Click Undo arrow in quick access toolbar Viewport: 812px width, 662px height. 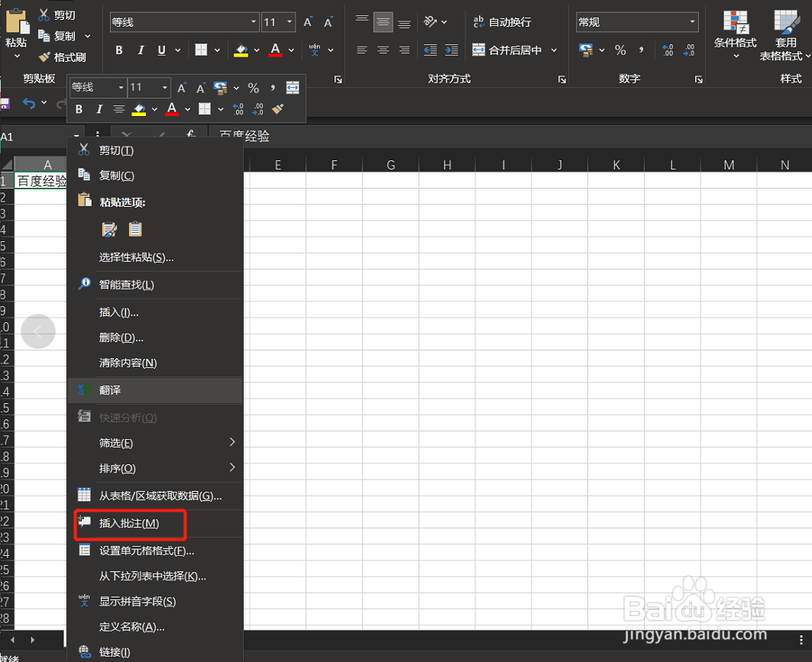pos(29,104)
